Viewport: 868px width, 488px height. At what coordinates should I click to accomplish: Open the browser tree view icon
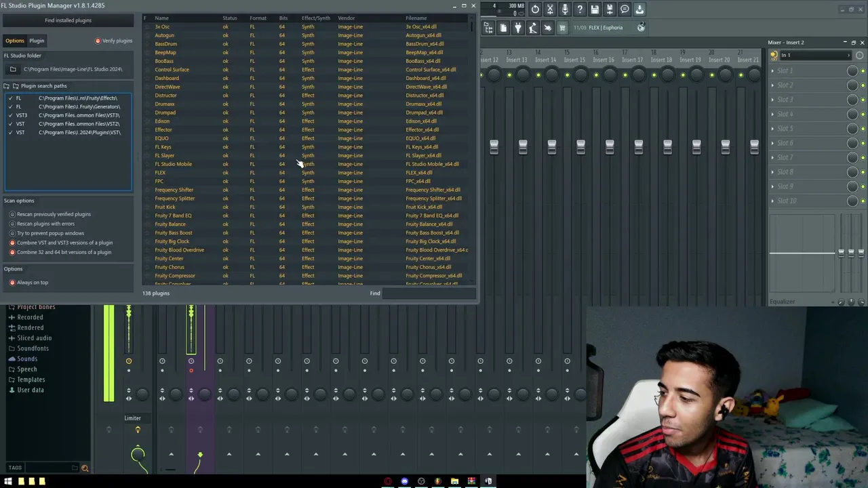point(488,28)
